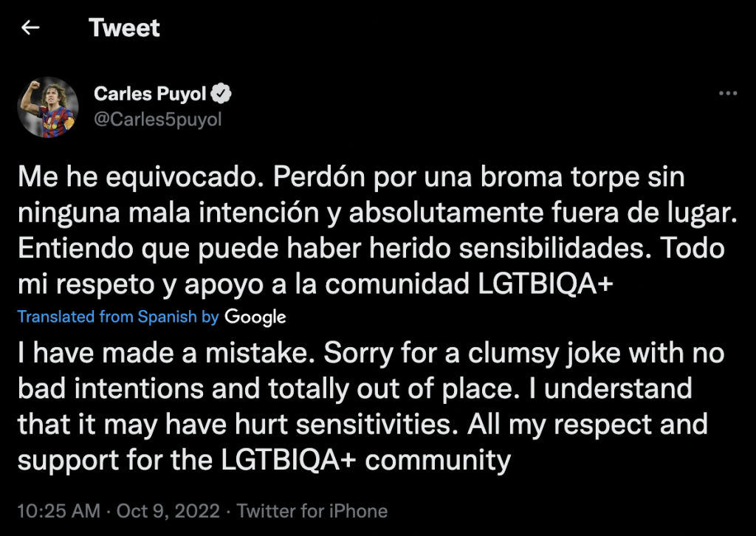Click the "Tweet" header title
Screen dimensions: 756x536
[x=124, y=28]
